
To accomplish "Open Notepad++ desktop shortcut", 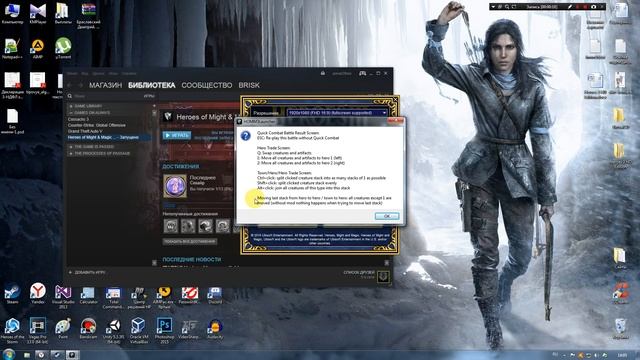I will click(x=12, y=49).
